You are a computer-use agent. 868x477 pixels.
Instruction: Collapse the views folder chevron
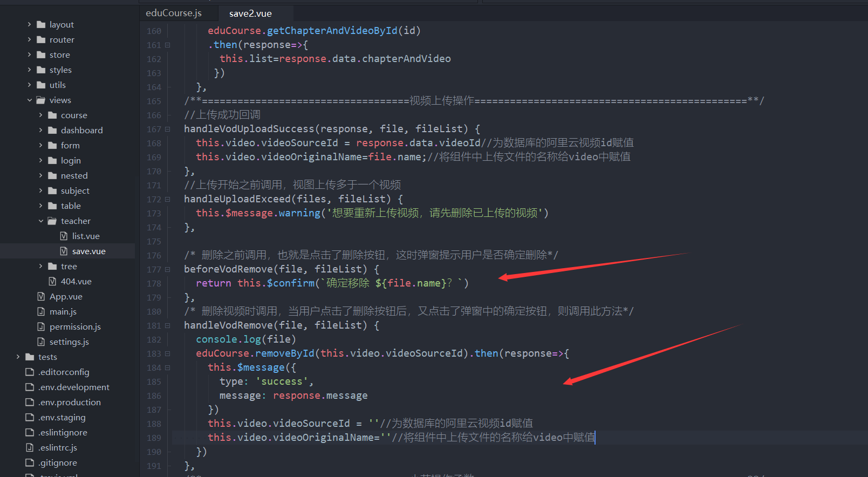[x=29, y=100]
